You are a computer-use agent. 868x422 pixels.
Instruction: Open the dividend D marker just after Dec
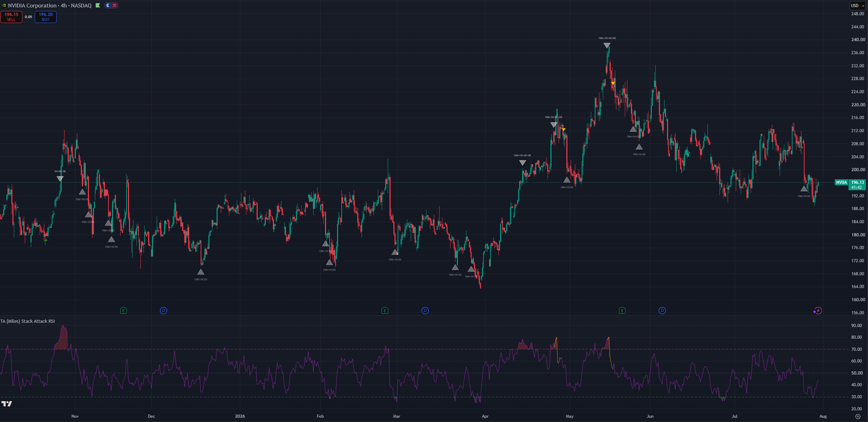163,311
